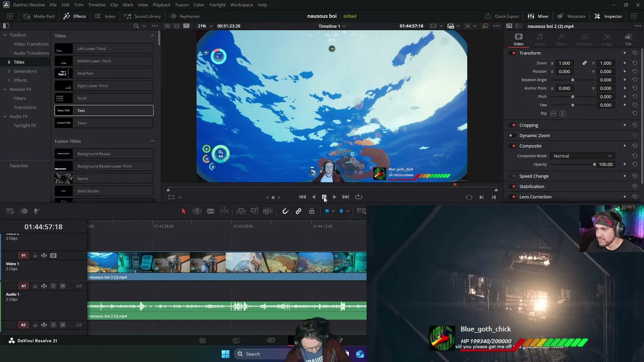Toggle timeline Position Lock padlock icon
Screen dimensions: 644x362
tap(312, 211)
